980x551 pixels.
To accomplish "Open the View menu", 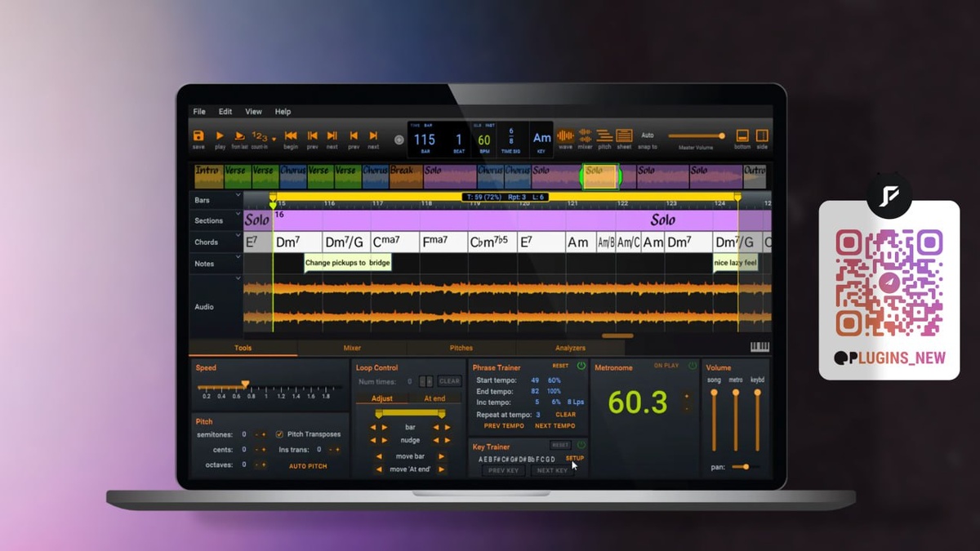I will pyautogui.click(x=254, y=112).
